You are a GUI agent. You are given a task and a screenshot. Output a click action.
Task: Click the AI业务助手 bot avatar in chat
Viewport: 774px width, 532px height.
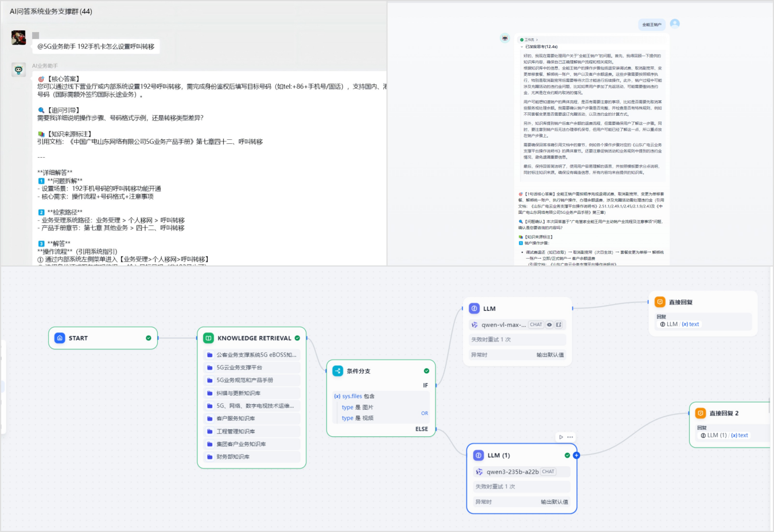(18, 70)
